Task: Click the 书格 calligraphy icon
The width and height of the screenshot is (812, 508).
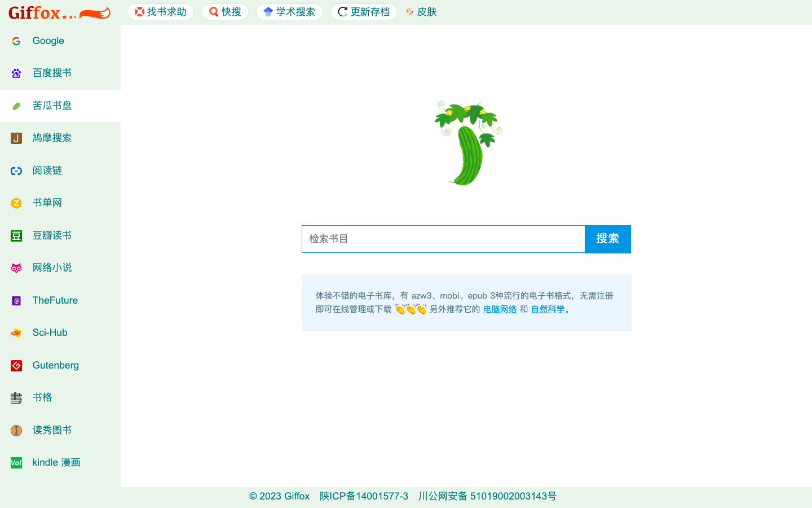Action: (16, 397)
